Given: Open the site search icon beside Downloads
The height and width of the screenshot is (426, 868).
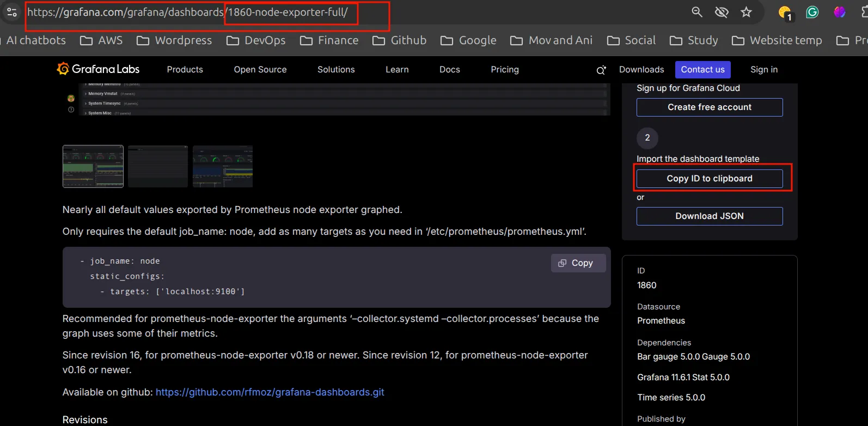Looking at the screenshot, I should point(601,70).
